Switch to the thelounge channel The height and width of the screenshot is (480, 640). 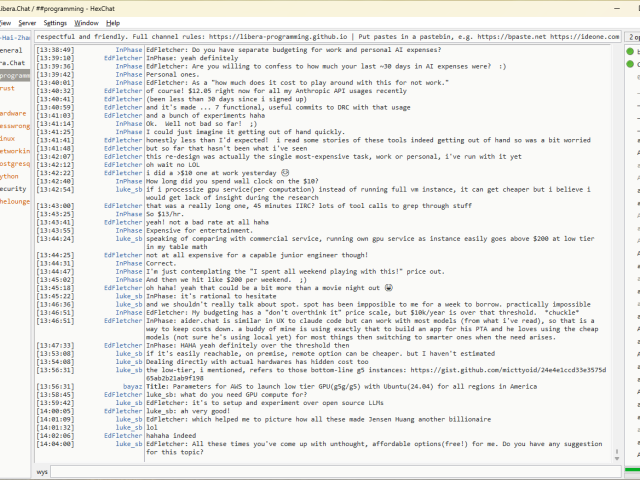click(x=14, y=200)
